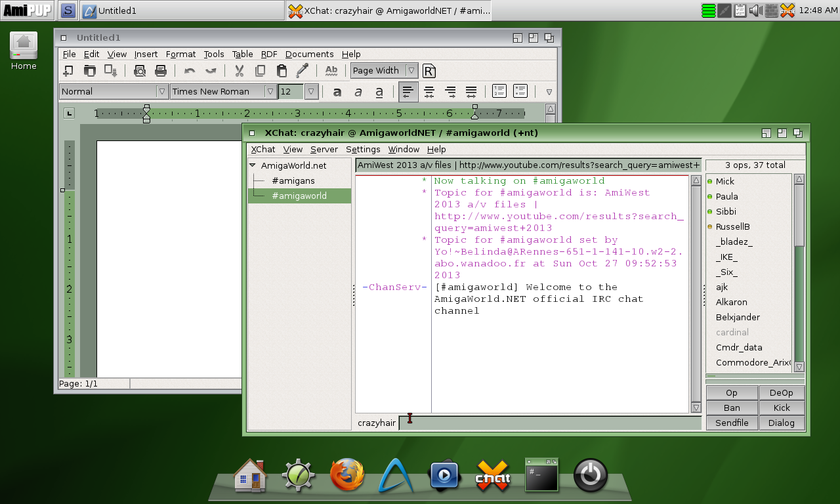Click the Ban button in XChat
Image resolution: width=840 pixels, height=504 pixels.
(732, 408)
